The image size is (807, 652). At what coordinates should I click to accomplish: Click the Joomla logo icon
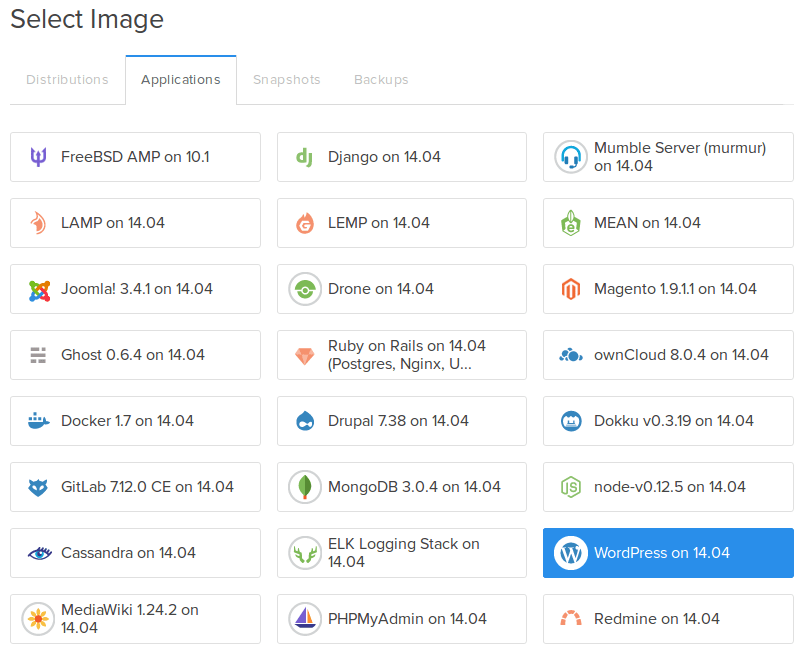(39, 291)
